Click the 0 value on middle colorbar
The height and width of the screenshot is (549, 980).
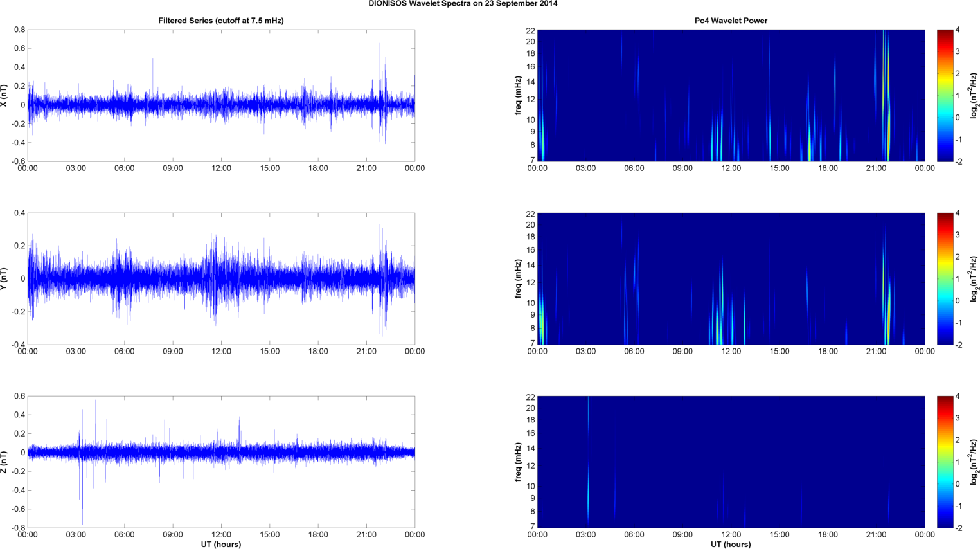point(958,301)
